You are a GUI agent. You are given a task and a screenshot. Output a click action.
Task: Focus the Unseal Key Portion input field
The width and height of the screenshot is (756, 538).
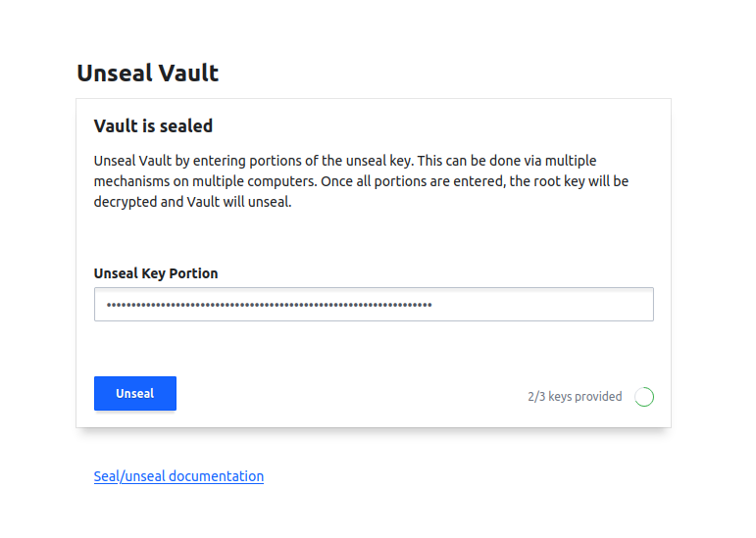tap(374, 304)
